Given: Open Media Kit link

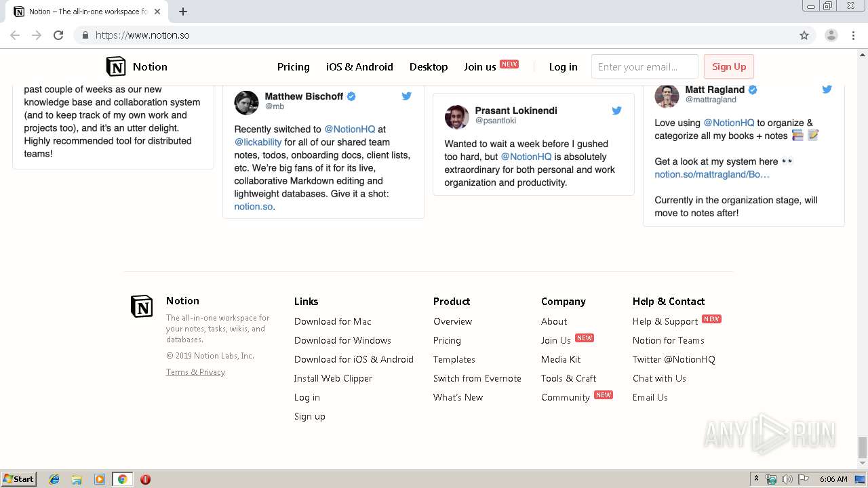Looking at the screenshot, I should pos(561,359).
